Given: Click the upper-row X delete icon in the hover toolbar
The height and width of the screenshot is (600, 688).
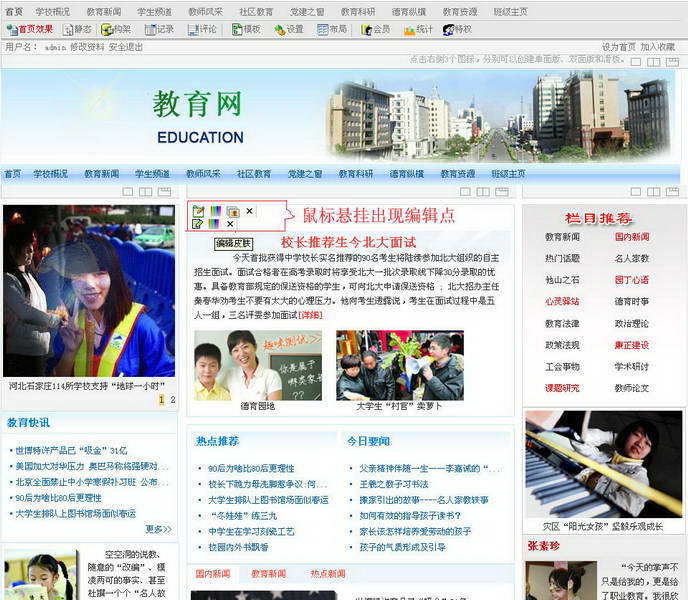Looking at the screenshot, I should pyautogui.click(x=250, y=211).
